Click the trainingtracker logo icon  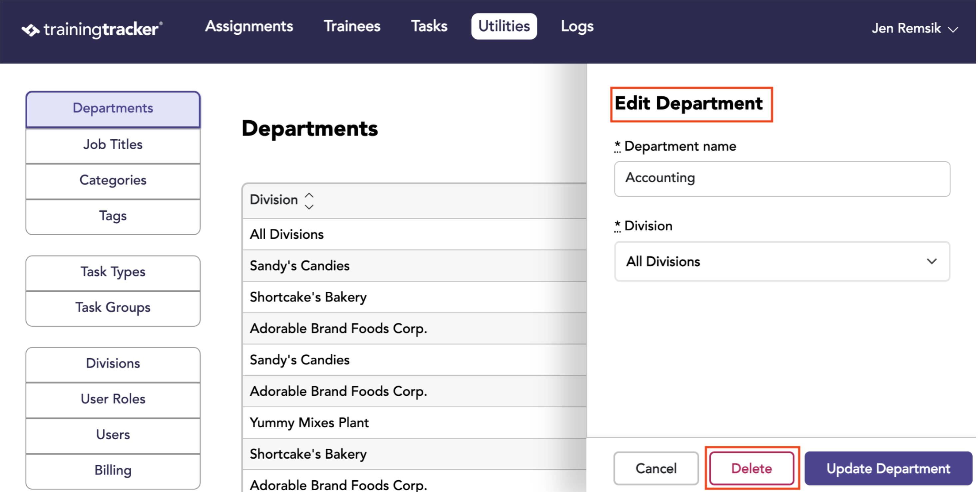coord(30,30)
